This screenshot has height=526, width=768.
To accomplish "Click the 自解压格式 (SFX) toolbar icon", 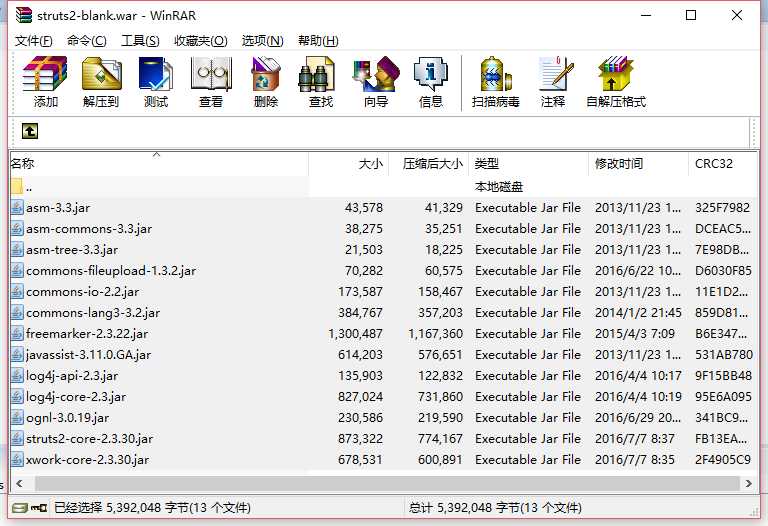I will point(616,74).
